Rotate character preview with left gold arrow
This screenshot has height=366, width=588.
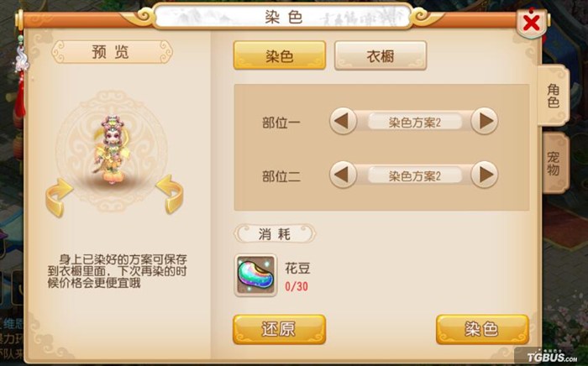tap(58, 197)
